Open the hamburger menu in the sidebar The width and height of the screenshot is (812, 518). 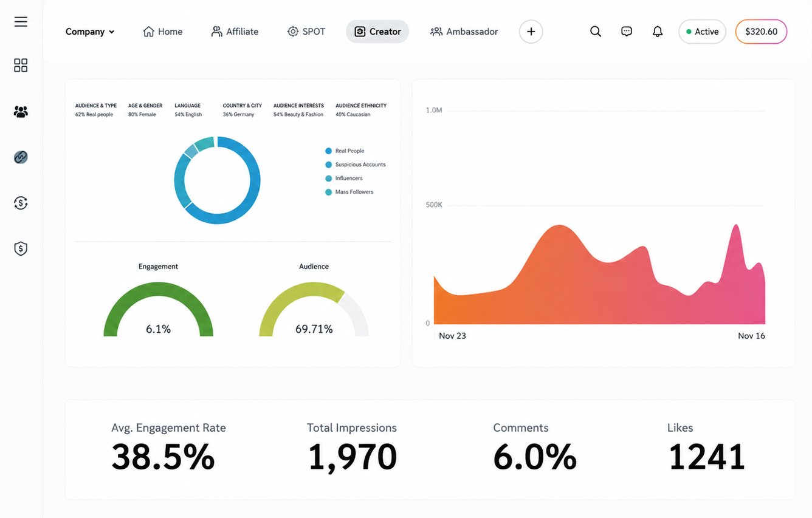(21, 22)
